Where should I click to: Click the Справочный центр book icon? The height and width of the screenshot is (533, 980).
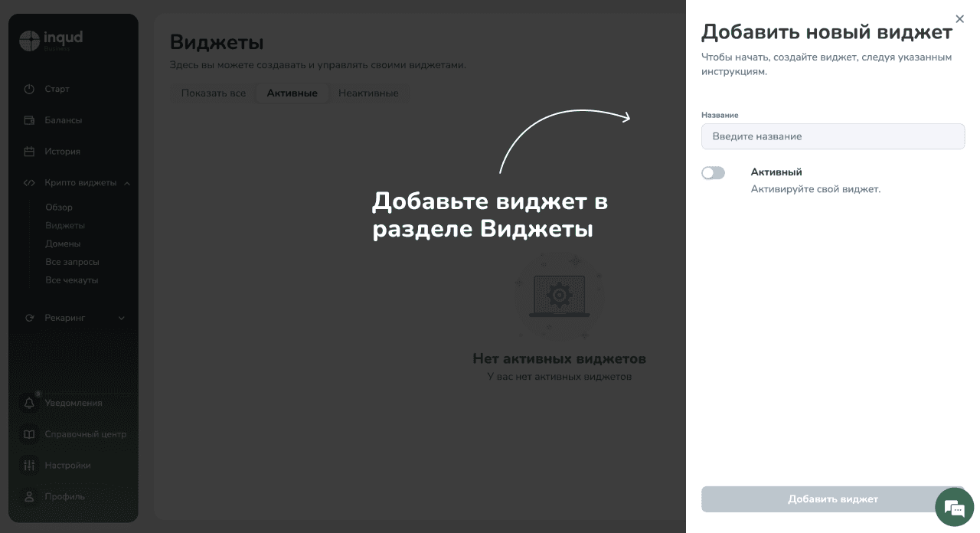tap(29, 434)
